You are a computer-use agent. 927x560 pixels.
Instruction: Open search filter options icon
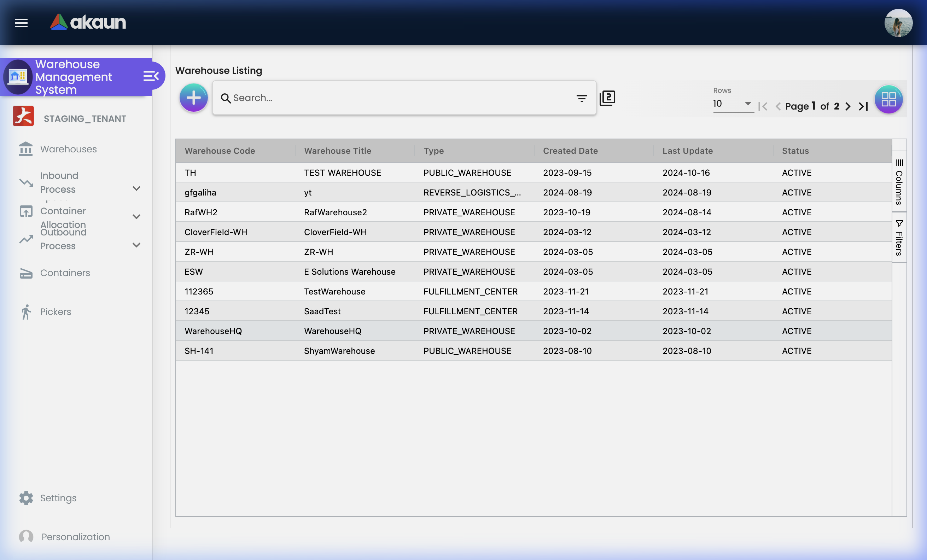pyautogui.click(x=581, y=99)
